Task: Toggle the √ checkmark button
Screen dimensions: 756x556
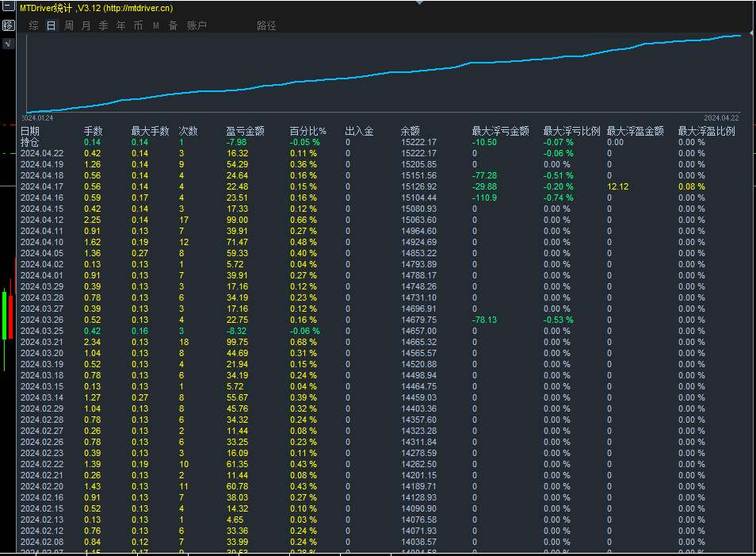Action: pos(9,44)
